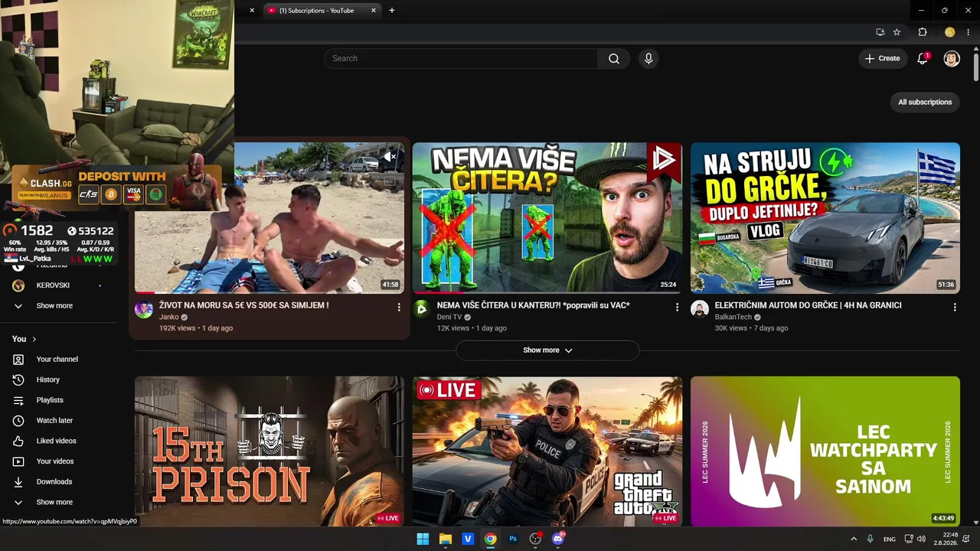Image resolution: width=980 pixels, height=551 pixels.
Task: Bookmark this page with the star icon
Action: point(897,32)
